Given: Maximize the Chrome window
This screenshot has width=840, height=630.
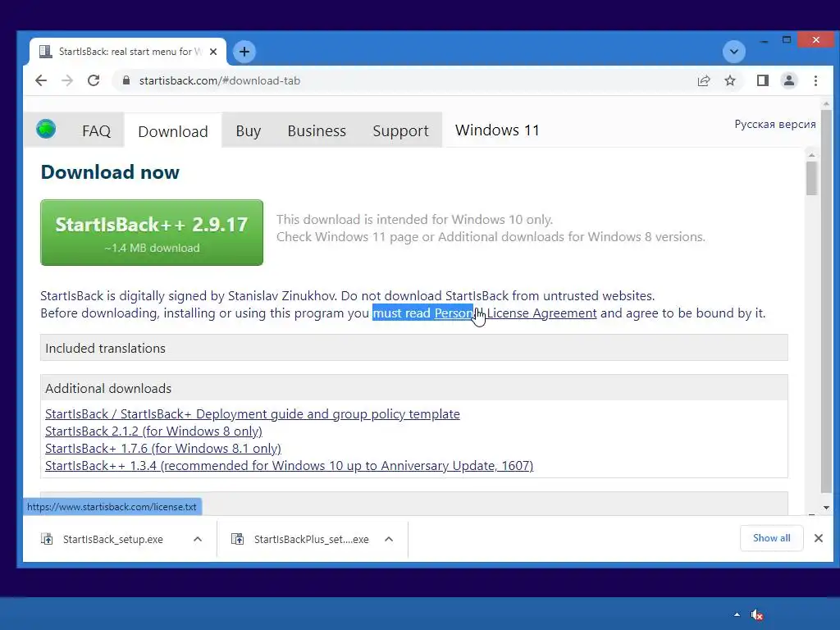Looking at the screenshot, I should [787, 40].
